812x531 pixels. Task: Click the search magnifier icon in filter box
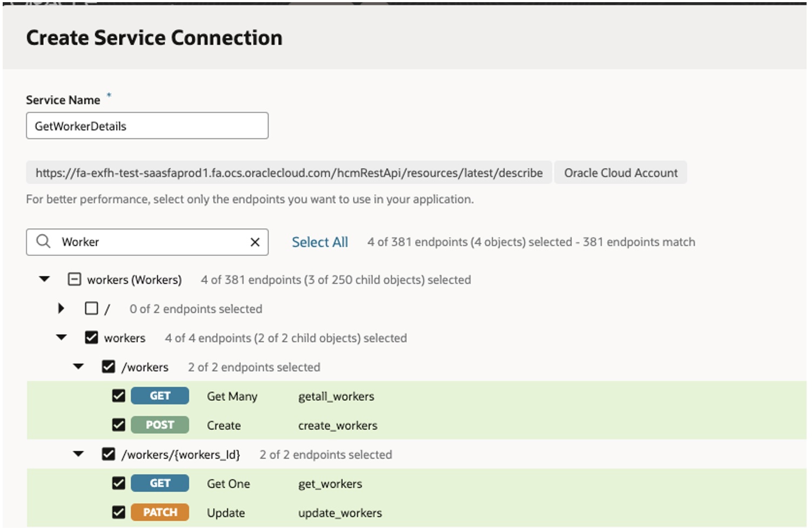tap(43, 241)
